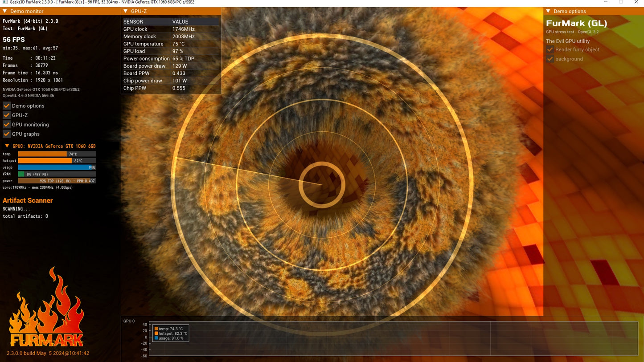Image resolution: width=644 pixels, height=362 pixels.
Task: Collapse the Demo monitor panel triangle
Action: pos(5,11)
